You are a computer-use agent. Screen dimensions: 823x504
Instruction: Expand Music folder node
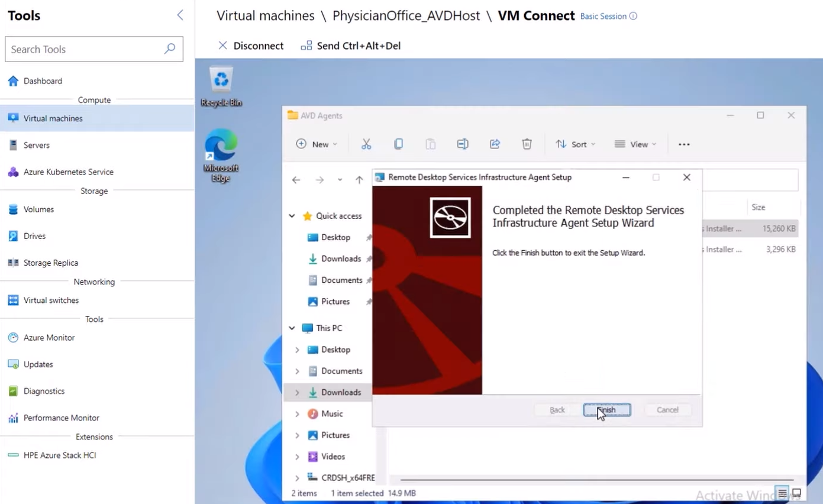point(297,413)
